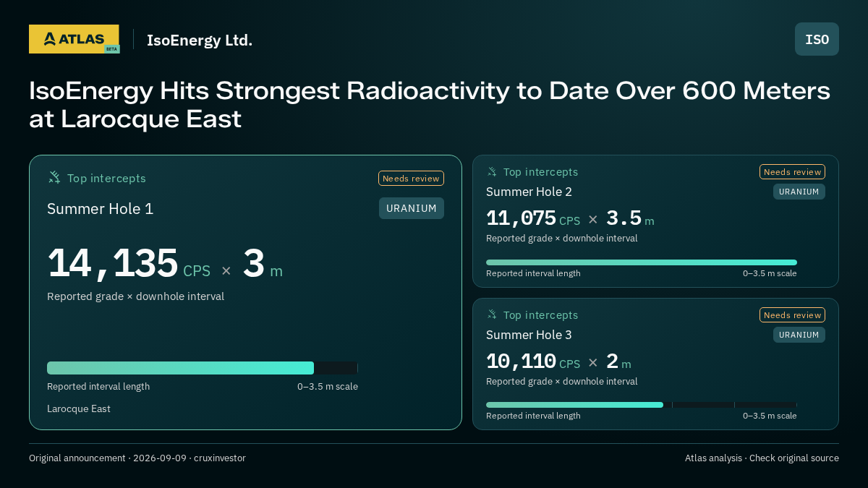Screen dimensions: 868x488
Task: Click Needs review badge on Summer Hole 1
Action: tap(411, 178)
